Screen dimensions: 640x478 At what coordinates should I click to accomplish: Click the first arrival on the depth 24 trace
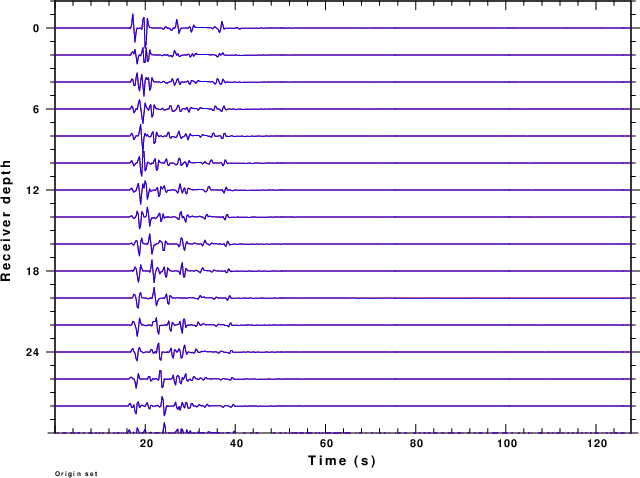pos(136,352)
